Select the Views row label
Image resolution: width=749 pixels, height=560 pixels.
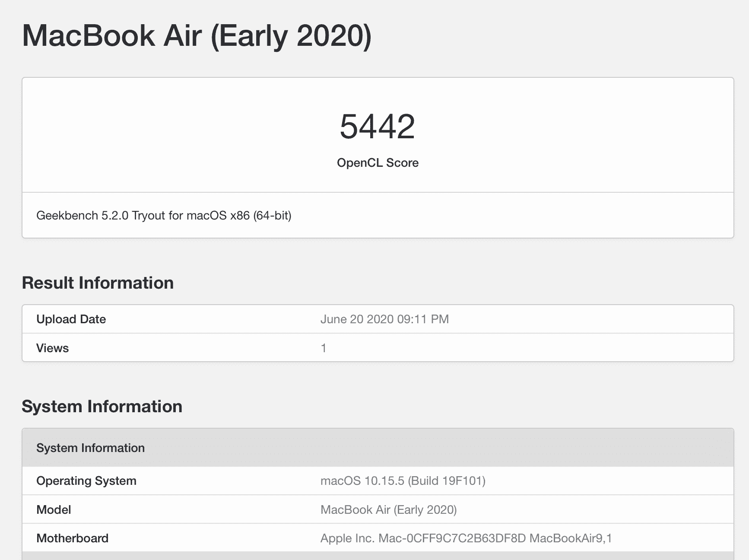52,348
